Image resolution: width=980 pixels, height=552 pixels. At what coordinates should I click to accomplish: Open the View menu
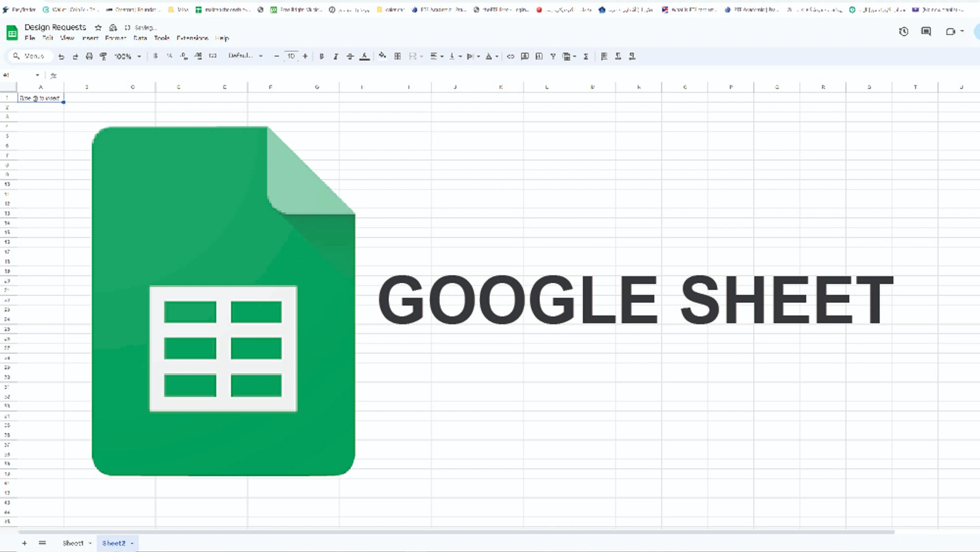[x=67, y=38]
